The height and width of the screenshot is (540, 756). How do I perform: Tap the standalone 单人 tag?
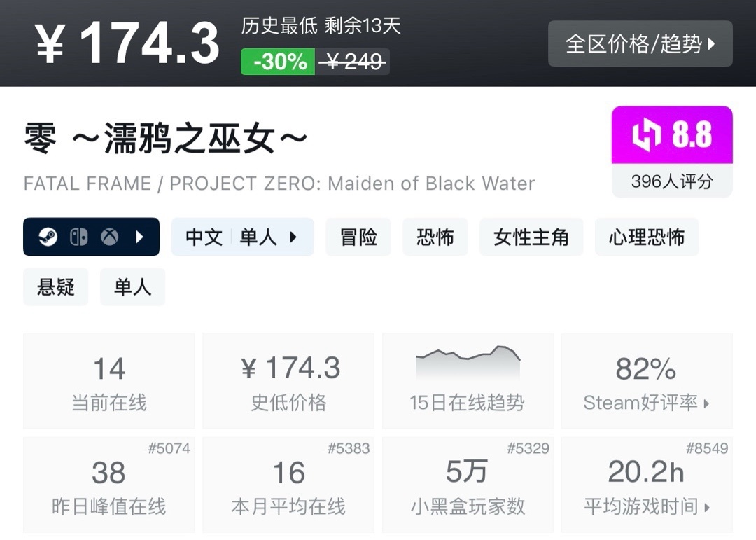tap(132, 287)
